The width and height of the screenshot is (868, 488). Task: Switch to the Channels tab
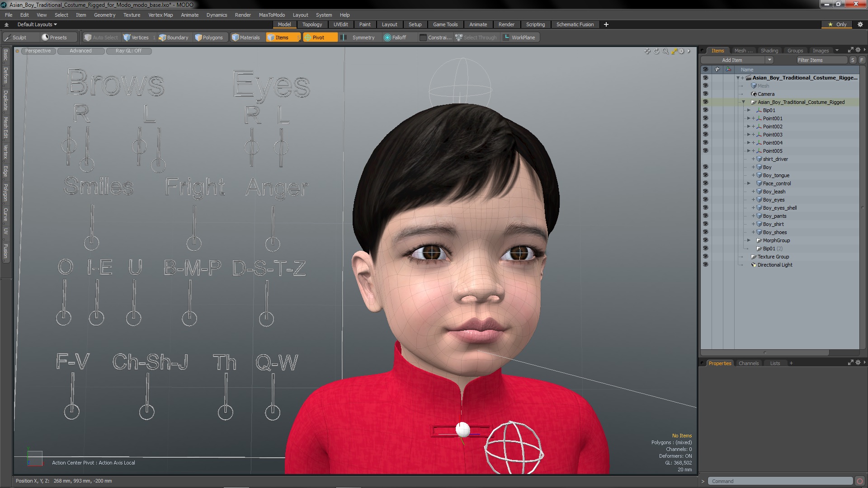[748, 363]
